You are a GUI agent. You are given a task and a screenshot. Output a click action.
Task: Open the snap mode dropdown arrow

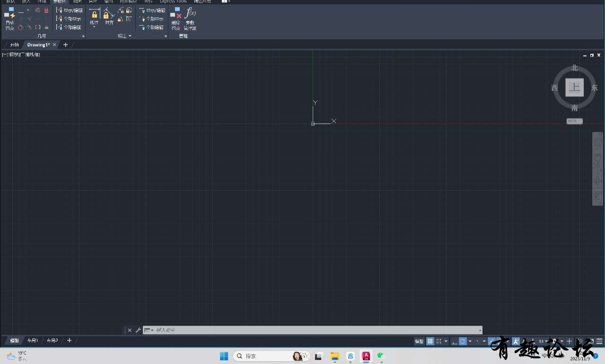tap(446, 341)
